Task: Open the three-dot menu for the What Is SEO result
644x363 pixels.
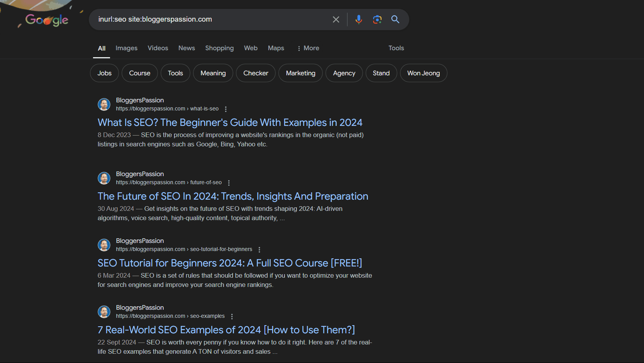Action: point(225,109)
